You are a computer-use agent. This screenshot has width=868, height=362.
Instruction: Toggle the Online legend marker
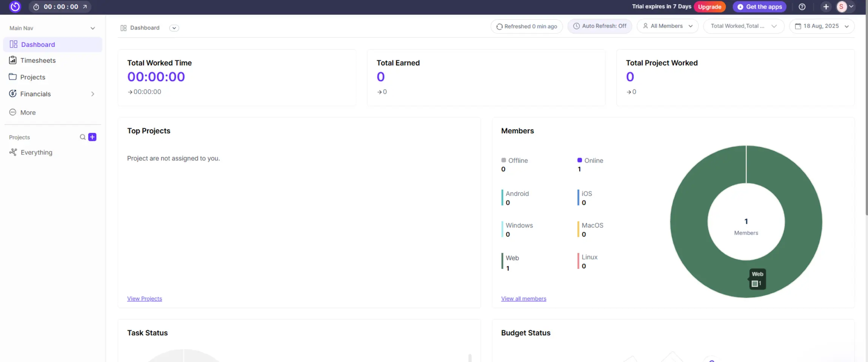[580, 160]
